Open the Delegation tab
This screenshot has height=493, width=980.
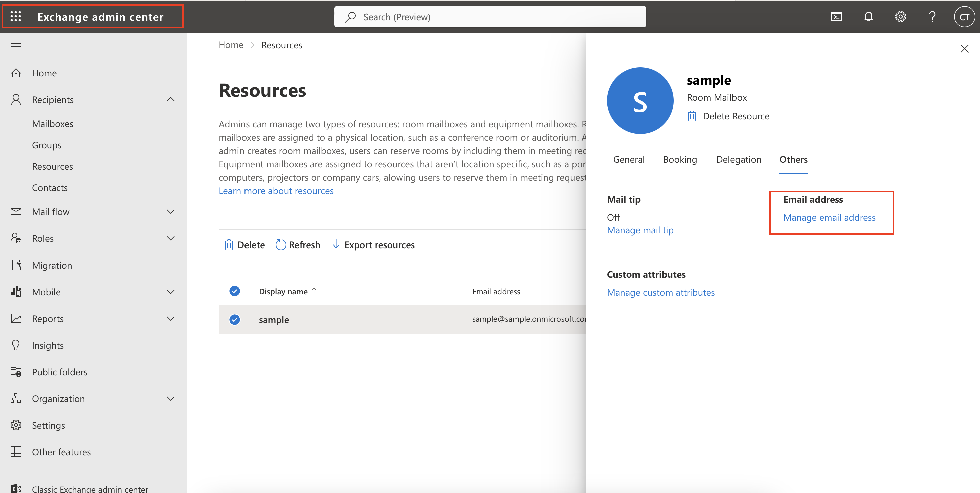pos(739,159)
